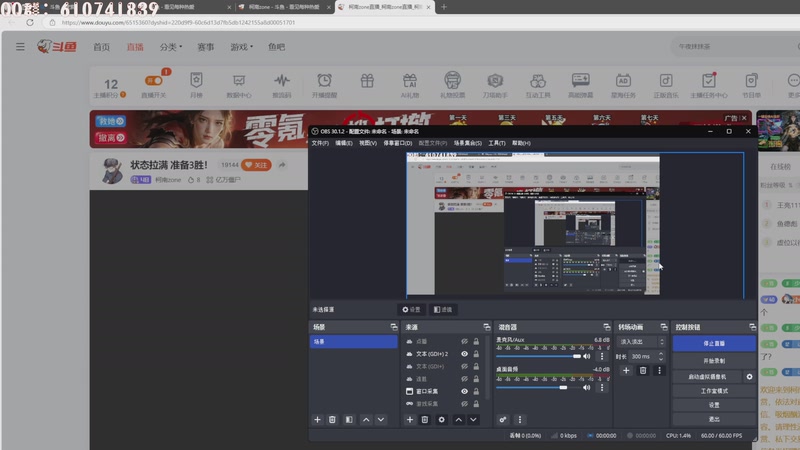This screenshot has width=800, height=450.
Task: Open source properties gear in 来源 panel
Action: [x=442, y=419]
